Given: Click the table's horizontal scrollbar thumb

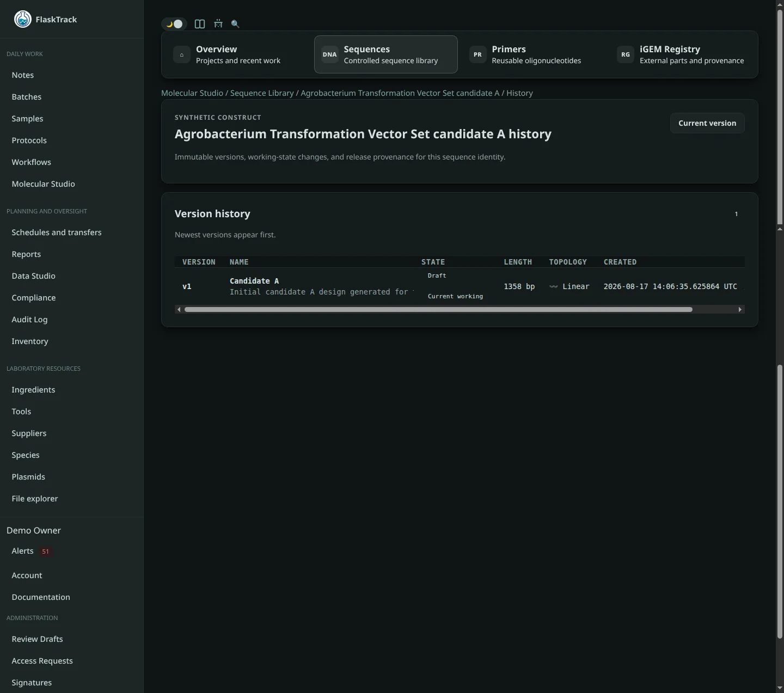Looking at the screenshot, I should pyautogui.click(x=438, y=310).
